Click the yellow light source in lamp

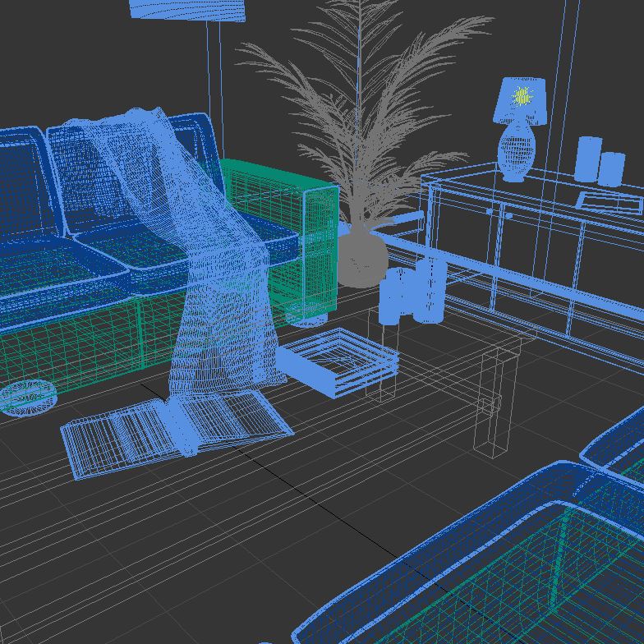tap(522, 97)
